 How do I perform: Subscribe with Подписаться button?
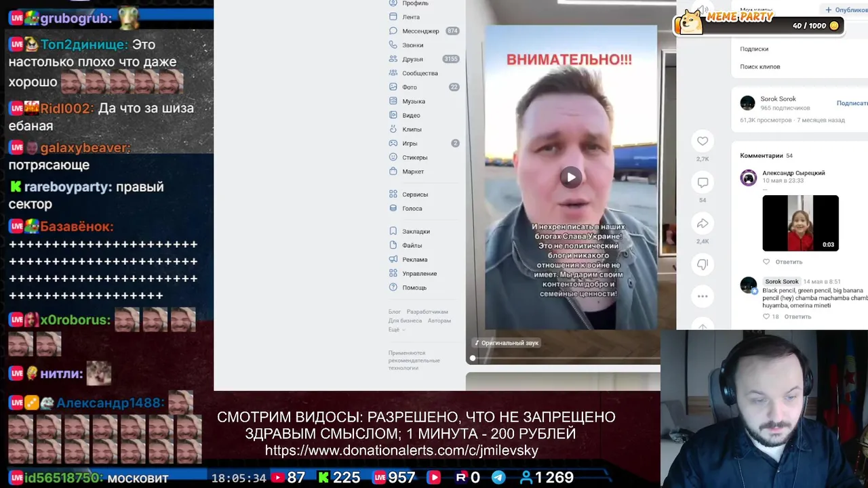tap(852, 103)
